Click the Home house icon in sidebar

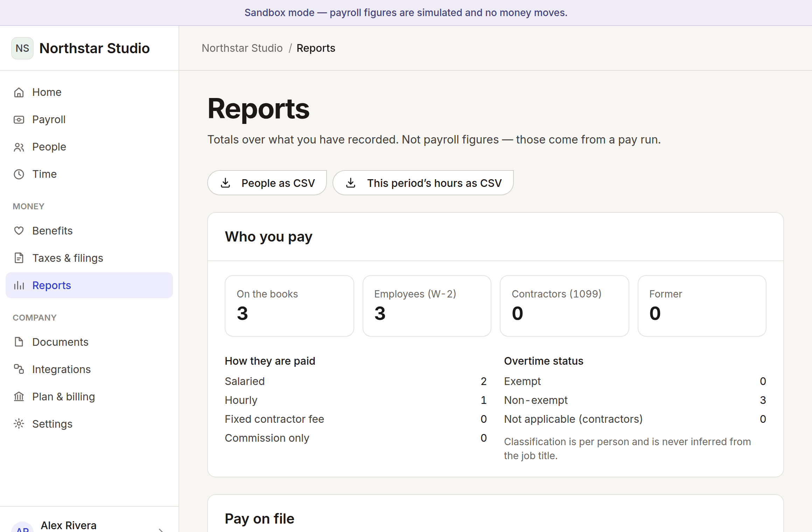coord(19,92)
